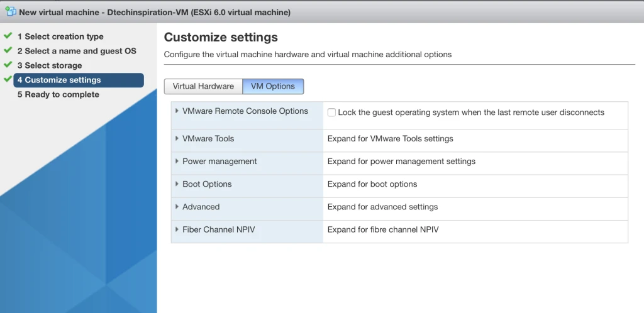Expand the Advanced section arrow
This screenshot has height=313, width=644.
click(x=177, y=206)
